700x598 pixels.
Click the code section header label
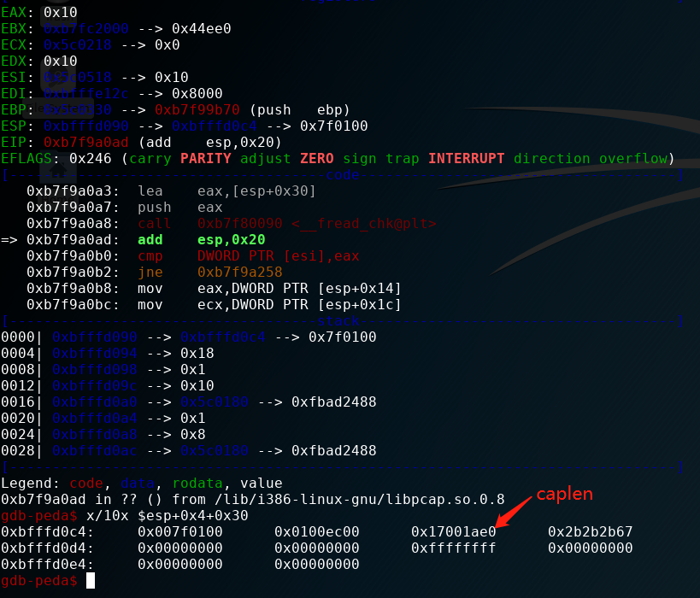(x=343, y=175)
